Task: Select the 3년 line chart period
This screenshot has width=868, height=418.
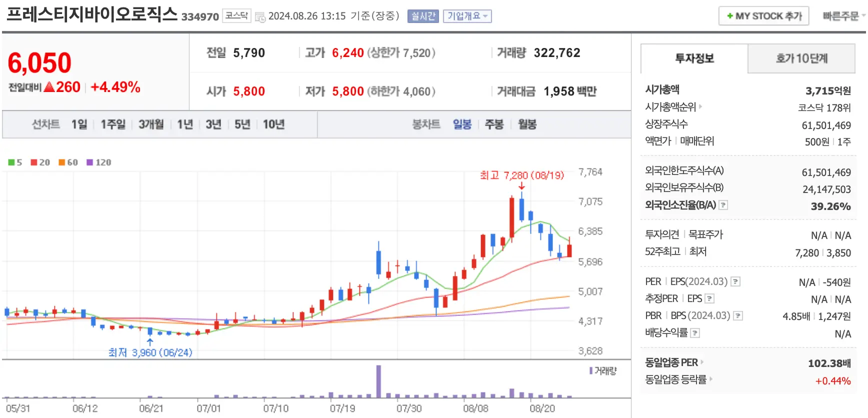Action: coord(213,124)
